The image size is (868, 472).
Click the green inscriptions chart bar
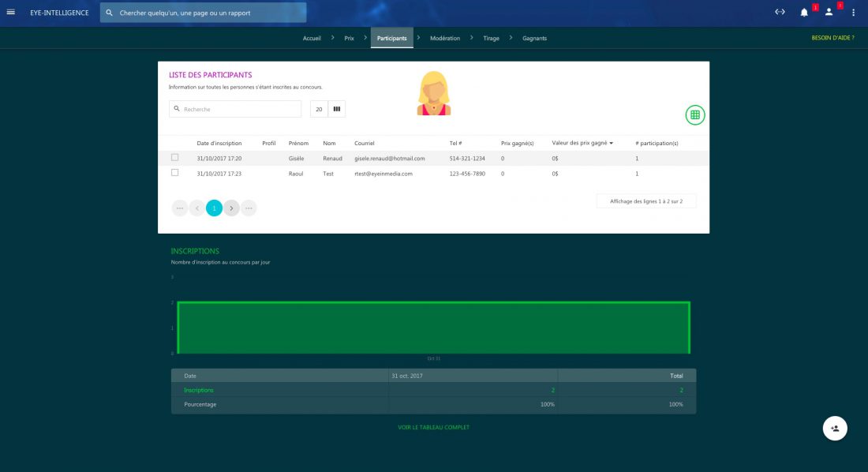click(x=433, y=328)
